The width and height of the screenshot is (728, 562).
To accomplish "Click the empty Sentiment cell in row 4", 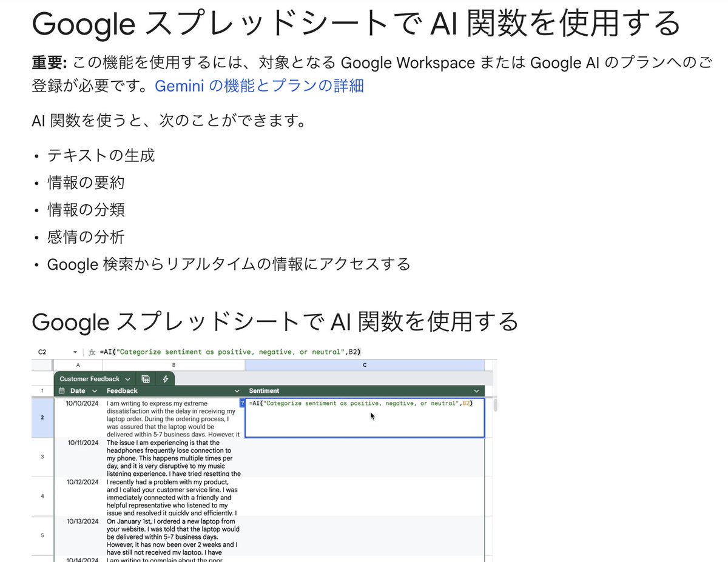I will [365, 496].
